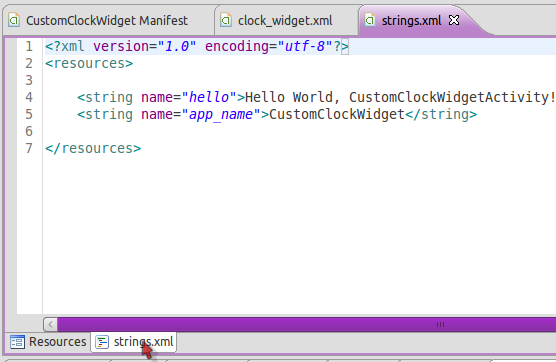Click the <?xml declaration start on line 1
Image resolution: width=556 pixels, height=362 pixels.
coord(65,46)
